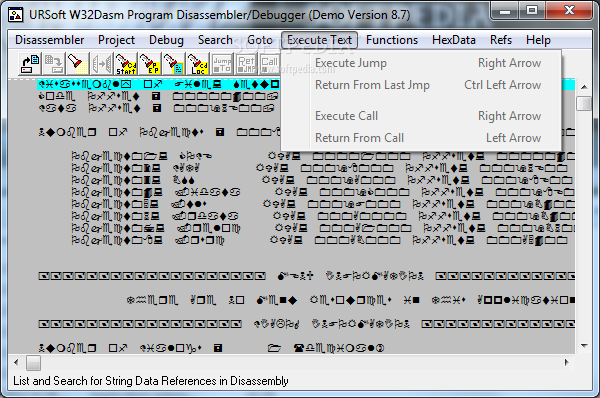Click horizontal scrollbar right arrow
Viewport: 600px width, 398px height.
point(567,362)
